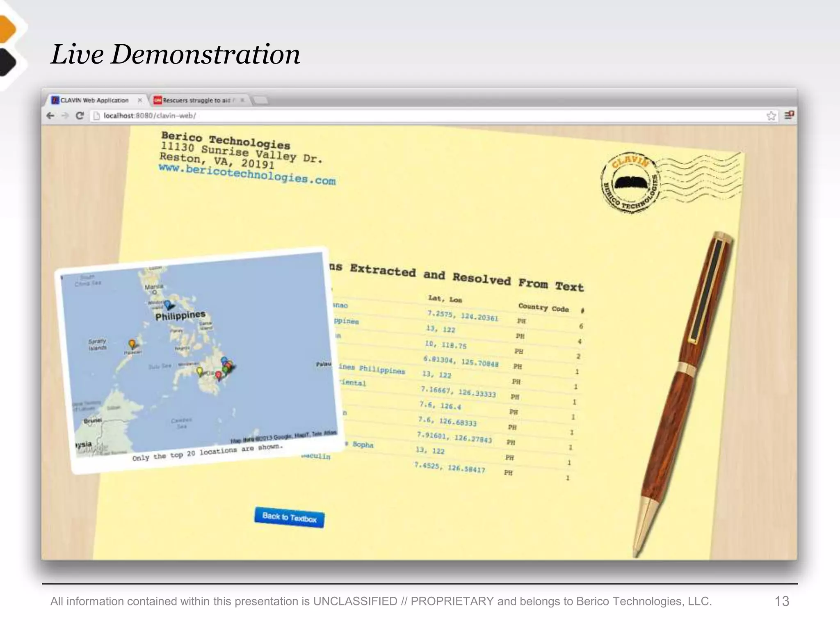
Task: Click the orange map pin on Palawan
Action: (132, 344)
